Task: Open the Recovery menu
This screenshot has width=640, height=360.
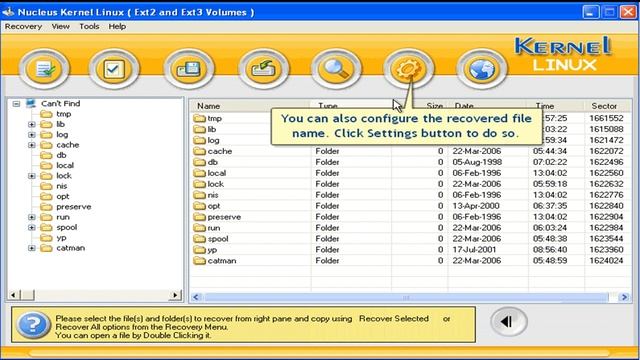Action: [x=23, y=27]
